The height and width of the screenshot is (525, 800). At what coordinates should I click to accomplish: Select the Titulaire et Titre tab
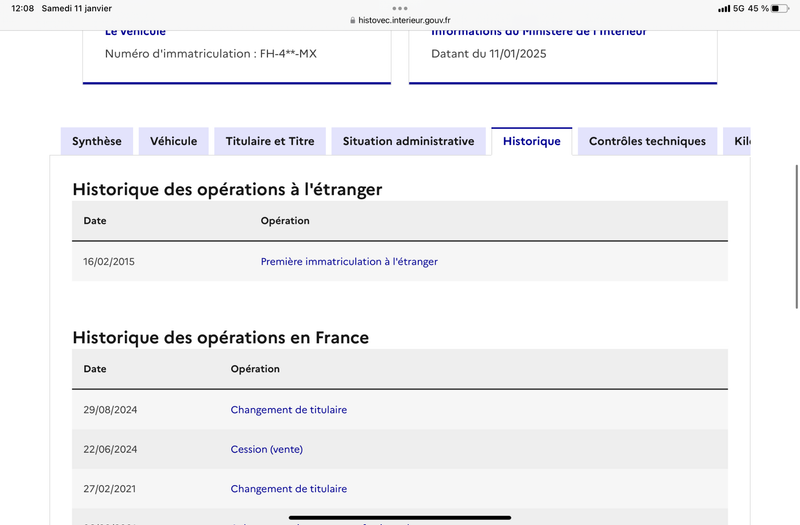270,141
